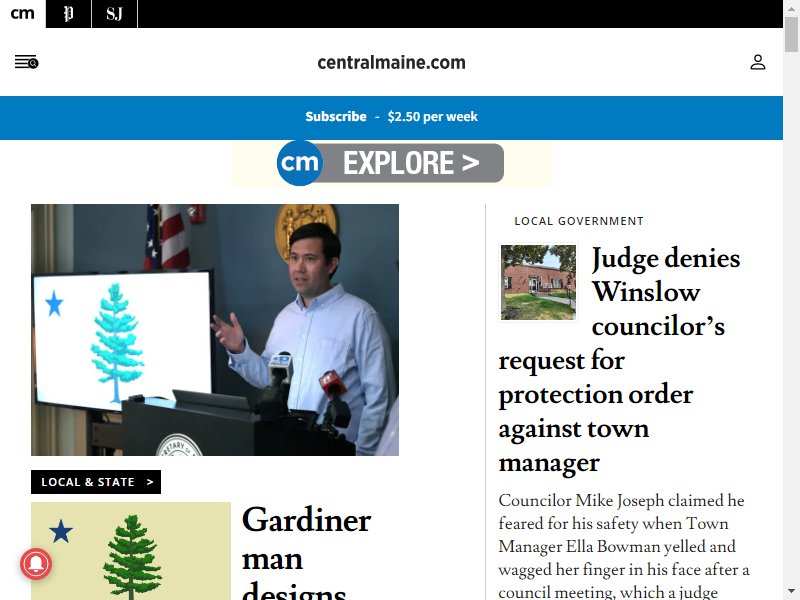The width and height of the screenshot is (800, 600).
Task: Open the pine tree flag design thumbnail
Action: tap(131, 551)
